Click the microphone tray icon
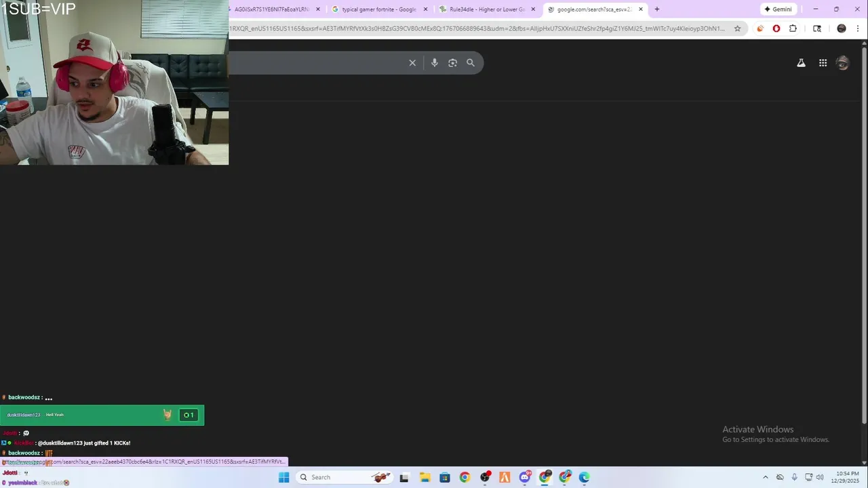Image resolution: width=868 pixels, height=488 pixels. pos(794,477)
